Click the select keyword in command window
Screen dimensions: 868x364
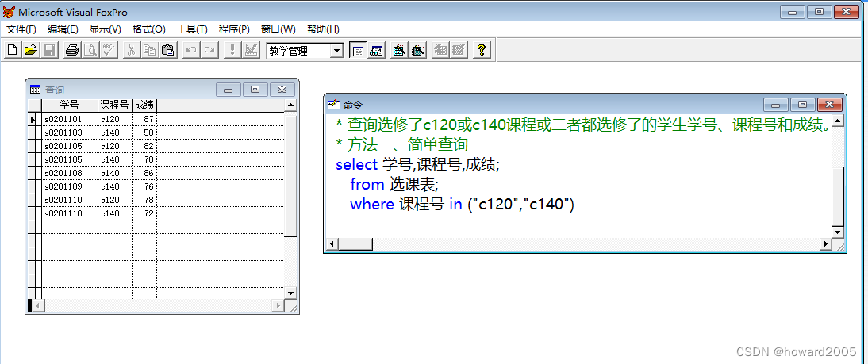[356, 164]
